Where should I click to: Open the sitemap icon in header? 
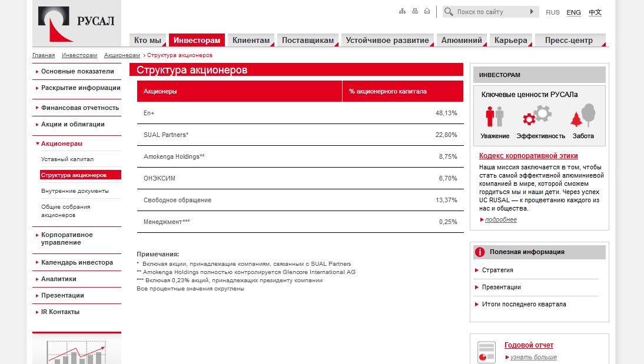[x=402, y=11]
